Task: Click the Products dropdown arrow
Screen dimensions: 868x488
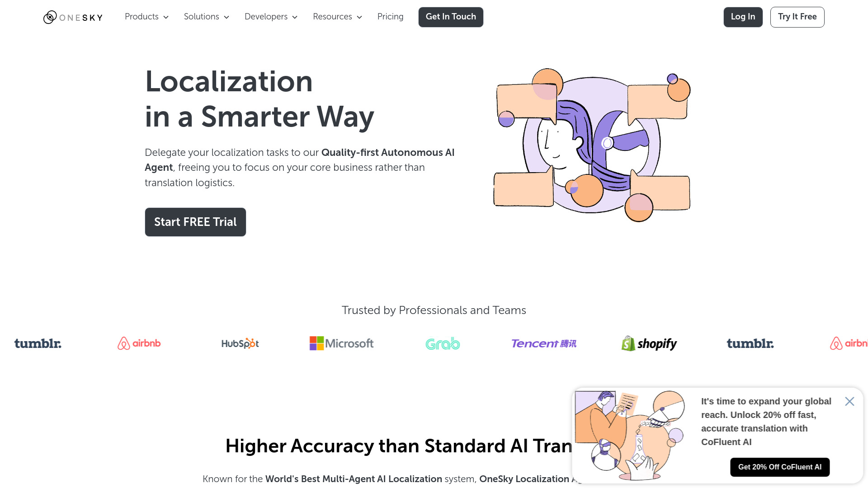Action: (x=166, y=17)
